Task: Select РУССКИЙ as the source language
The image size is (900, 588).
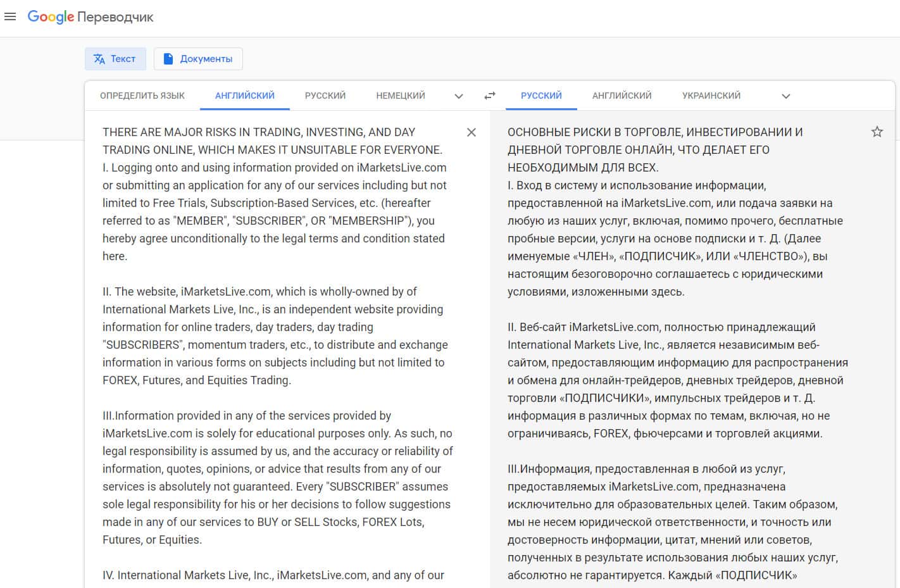Action: [325, 96]
